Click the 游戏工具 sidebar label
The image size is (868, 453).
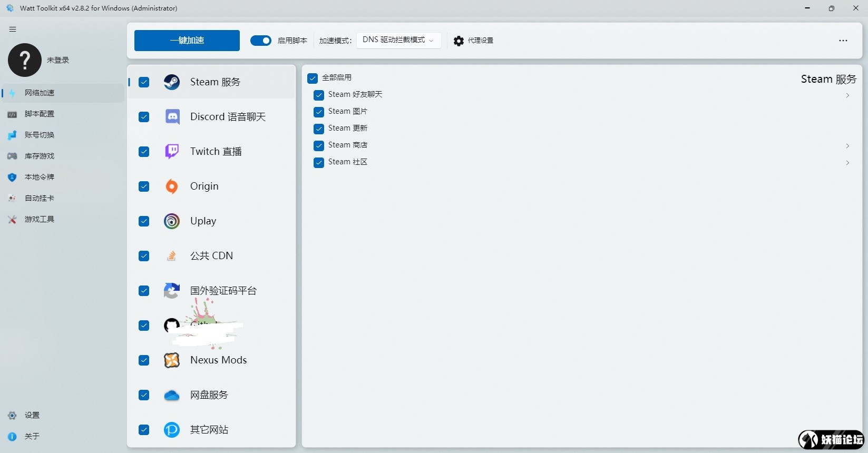40,219
